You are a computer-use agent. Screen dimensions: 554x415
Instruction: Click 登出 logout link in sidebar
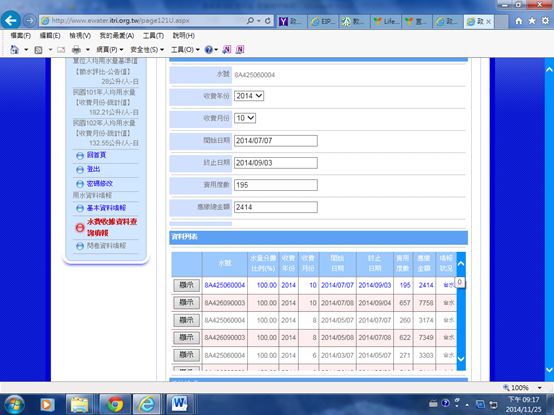(94, 169)
